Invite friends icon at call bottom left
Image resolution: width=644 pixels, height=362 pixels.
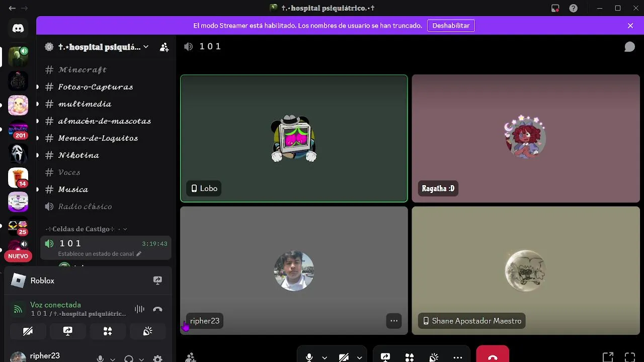point(190,357)
